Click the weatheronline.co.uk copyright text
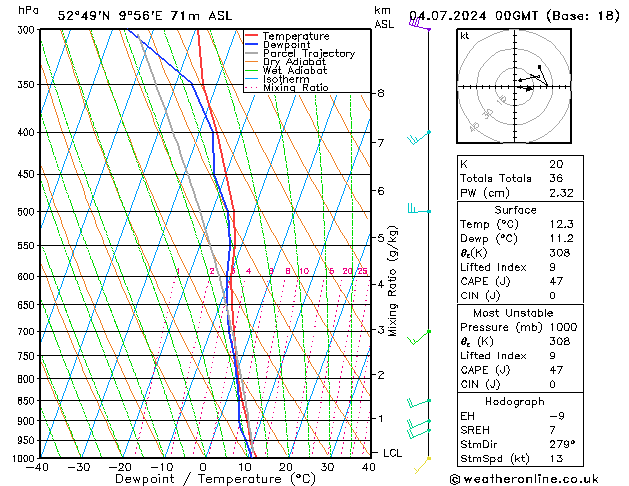The image size is (629, 486). coord(524,479)
